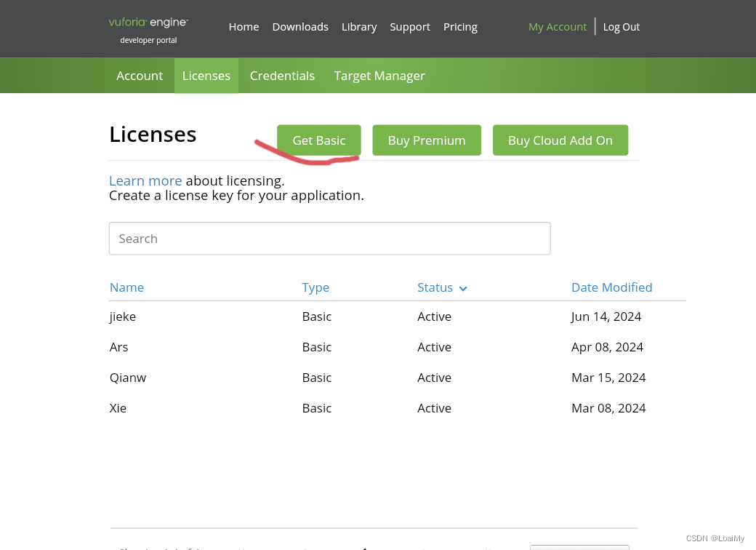Click date Mar 15, 2024
The width and height of the screenshot is (756, 550).
(x=608, y=378)
